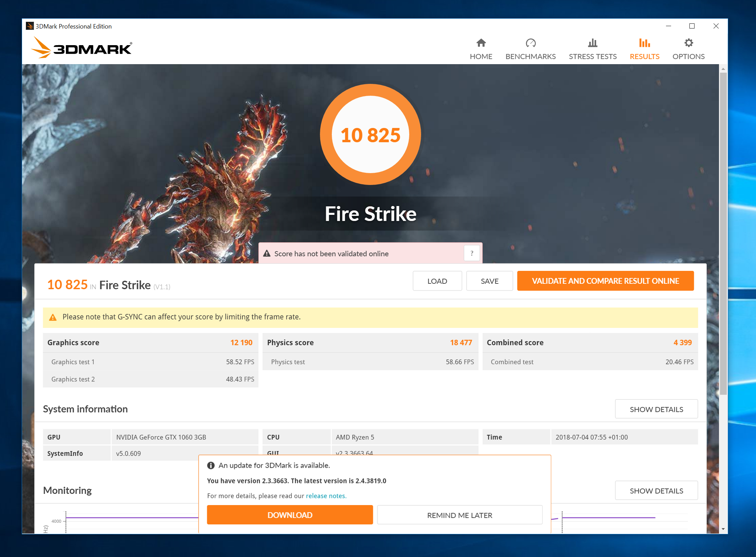Click the Home house icon
The height and width of the screenshot is (557, 756).
point(481,43)
